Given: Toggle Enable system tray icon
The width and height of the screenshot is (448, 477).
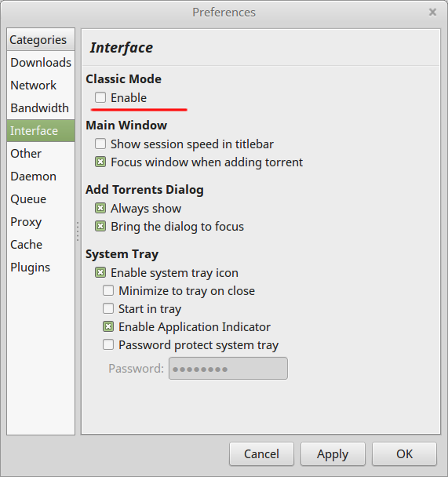Looking at the screenshot, I should (x=100, y=272).
